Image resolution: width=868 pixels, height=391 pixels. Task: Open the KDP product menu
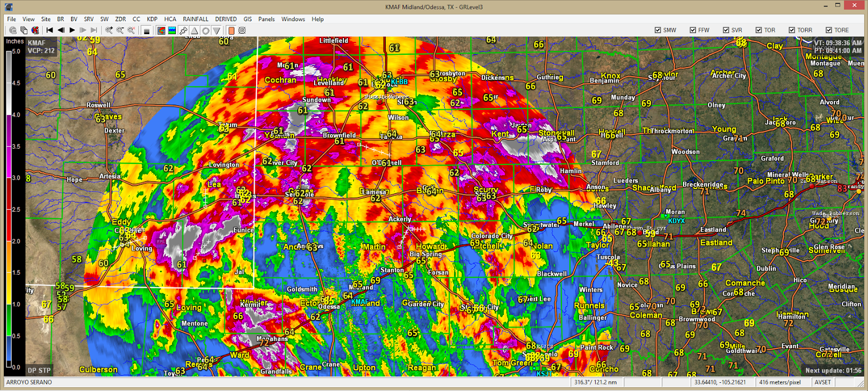[x=152, y=19]
